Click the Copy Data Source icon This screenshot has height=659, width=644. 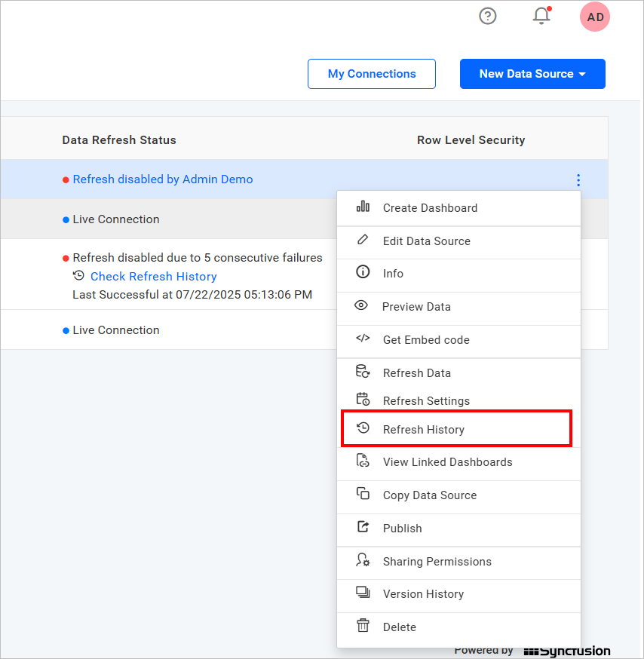coord(363,495)
